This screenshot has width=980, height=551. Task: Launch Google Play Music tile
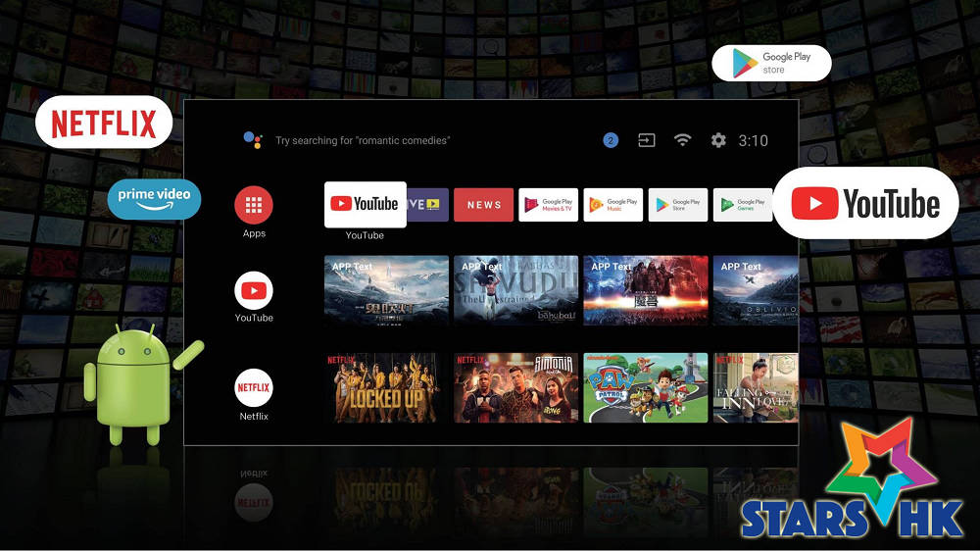[613, 205]
